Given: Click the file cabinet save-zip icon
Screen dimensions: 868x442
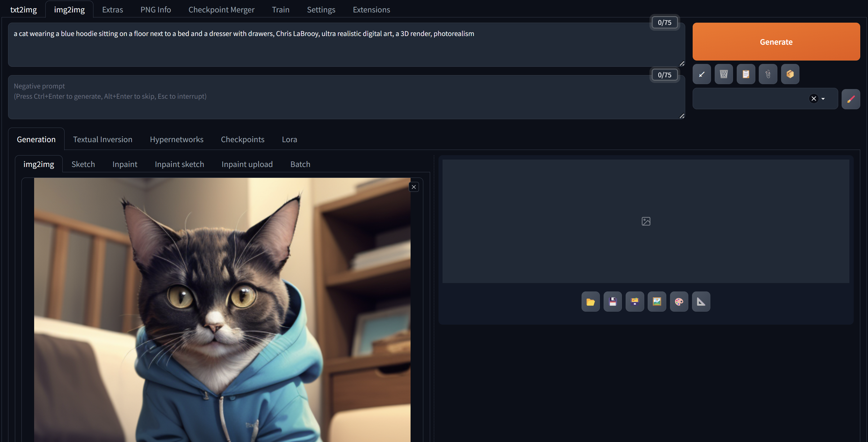Looking at the screenshot, I should pyautogui.click(x=635, y=302).
